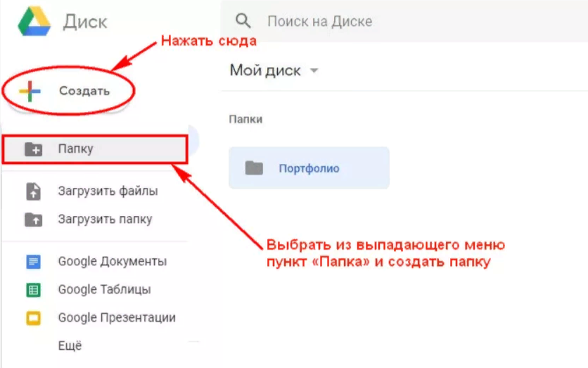Image resolution: width=588 pixels, height=368 pixels.
Task: Click the folder upload icon beside Загрузить папку
Action: [x=33, y=220]
